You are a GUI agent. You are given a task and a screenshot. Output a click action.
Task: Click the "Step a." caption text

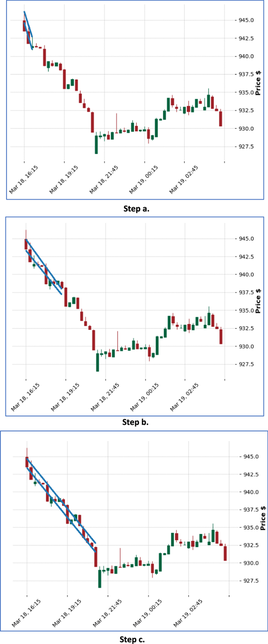(136, 209)
